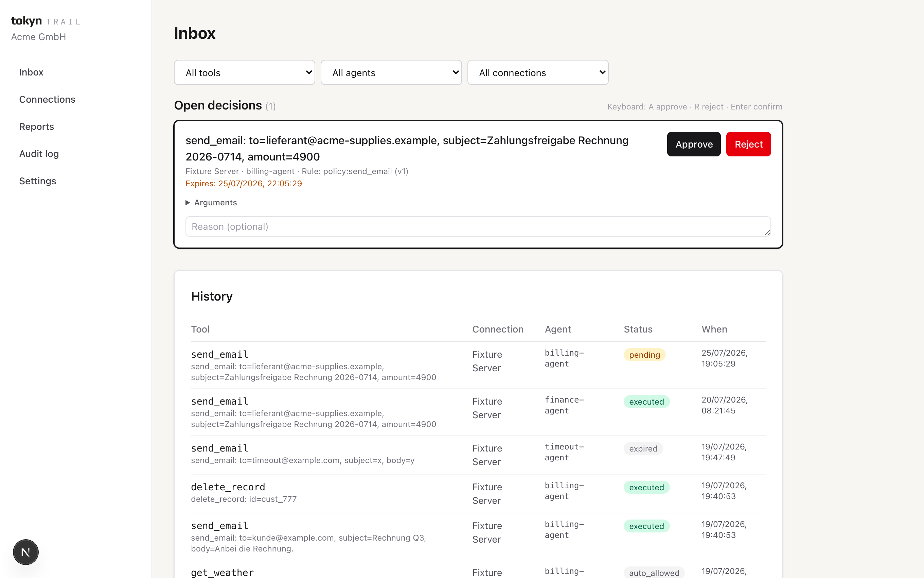The height and width of the screenshot is (578, 924).
Task: Click the timeout-agent cell in History
Action: (x=564, y=452)
